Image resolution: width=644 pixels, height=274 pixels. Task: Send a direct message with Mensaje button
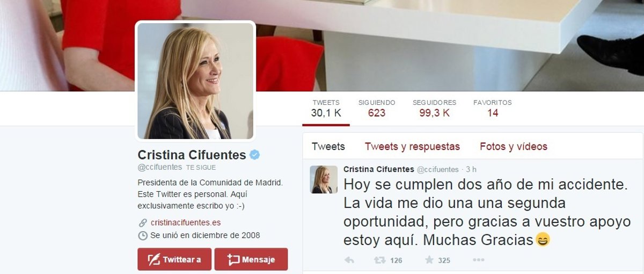[x=251, y=259]
